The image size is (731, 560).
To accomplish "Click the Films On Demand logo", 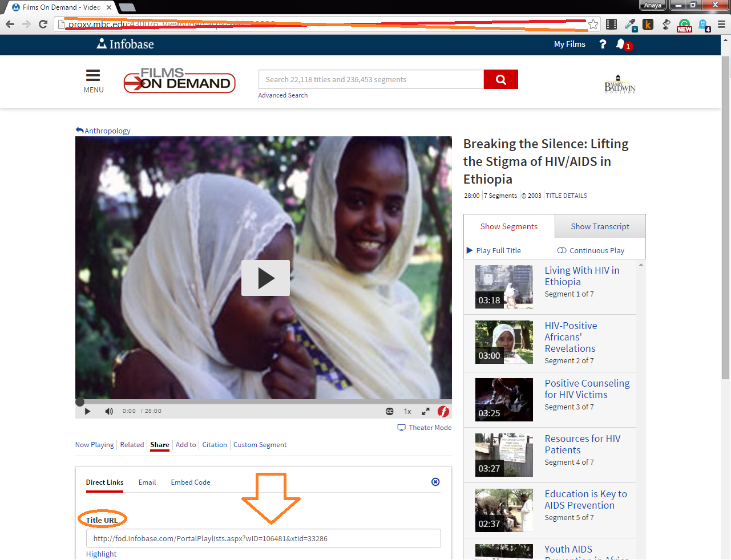I will [x=180, y=80].
